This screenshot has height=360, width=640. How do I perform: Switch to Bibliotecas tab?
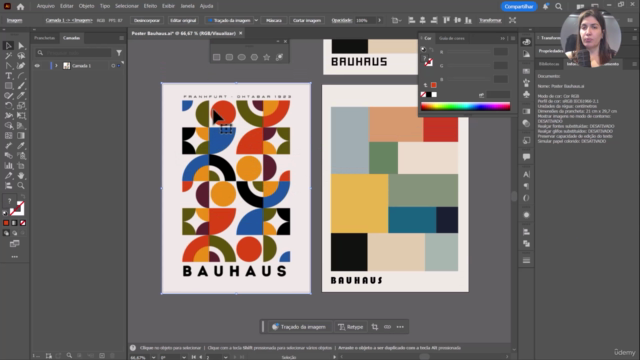pos(549,64)
